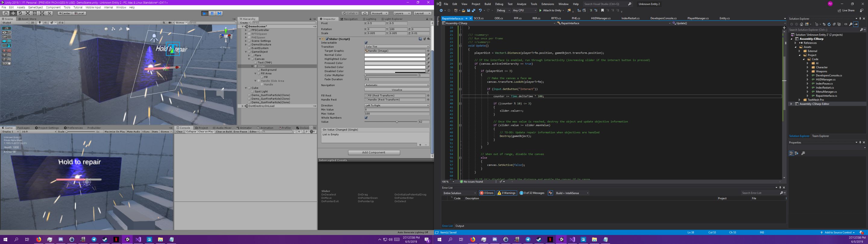Screen dimensions: 868x244
Task: Uncheck the Whole Numbers checkbox
Action: coord(366,117)
